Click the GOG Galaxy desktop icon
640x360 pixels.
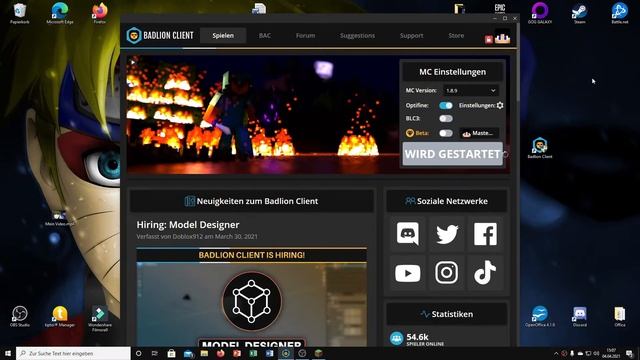540,13
